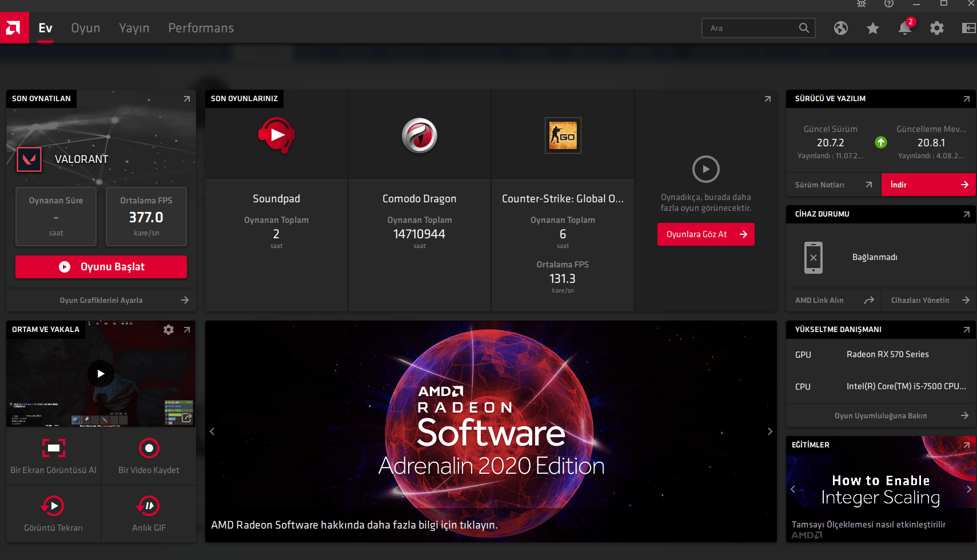Click the 20.7.2 current version

click(831, 143)
